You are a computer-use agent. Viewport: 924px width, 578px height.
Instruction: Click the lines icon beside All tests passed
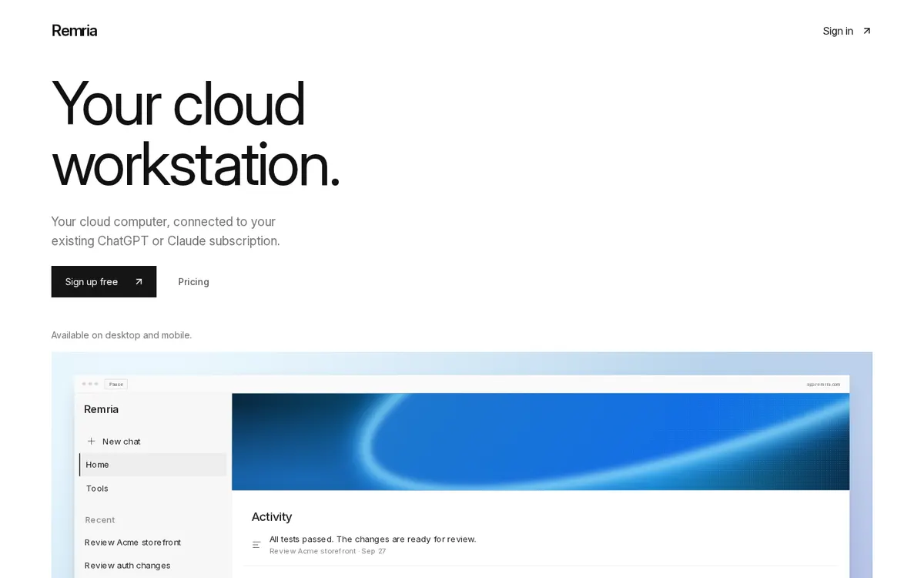point(256,545)
